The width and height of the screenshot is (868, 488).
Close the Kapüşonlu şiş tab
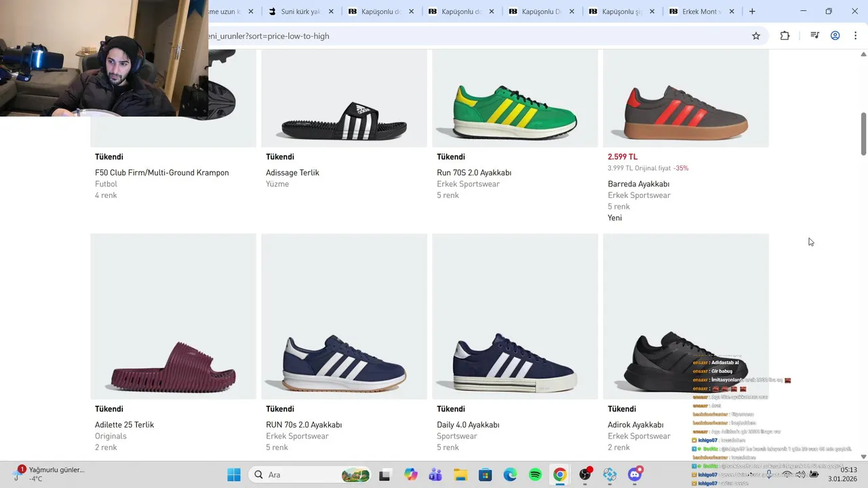coord(652,12)
